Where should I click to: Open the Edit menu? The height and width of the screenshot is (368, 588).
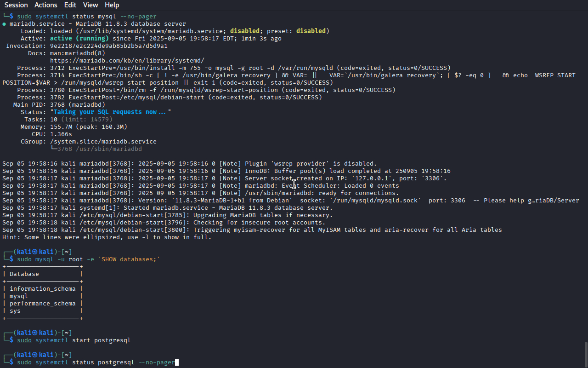coord(70,5)
